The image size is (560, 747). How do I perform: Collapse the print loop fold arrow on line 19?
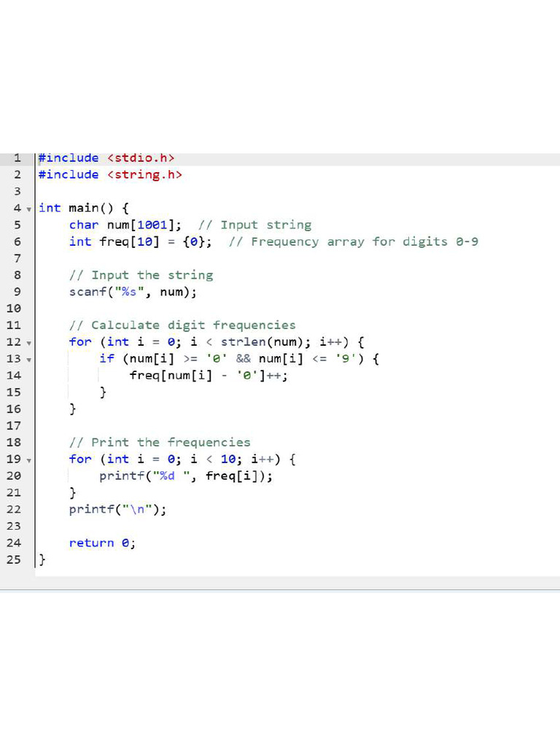point(29,460)
